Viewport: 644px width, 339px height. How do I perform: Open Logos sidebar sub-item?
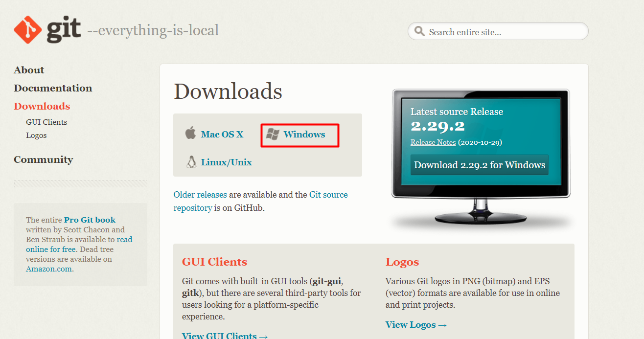(x=36, y=136)
